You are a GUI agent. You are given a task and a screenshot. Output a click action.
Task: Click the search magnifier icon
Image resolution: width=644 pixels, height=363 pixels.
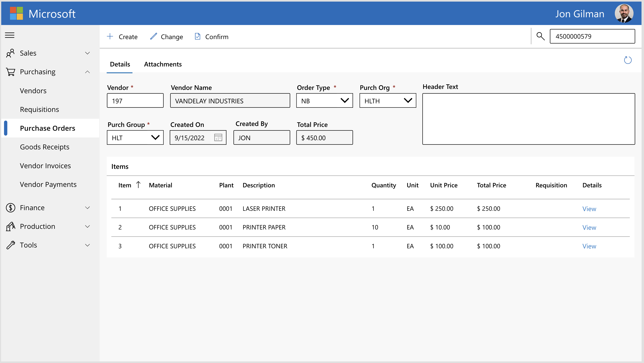[x=540, y=36]
